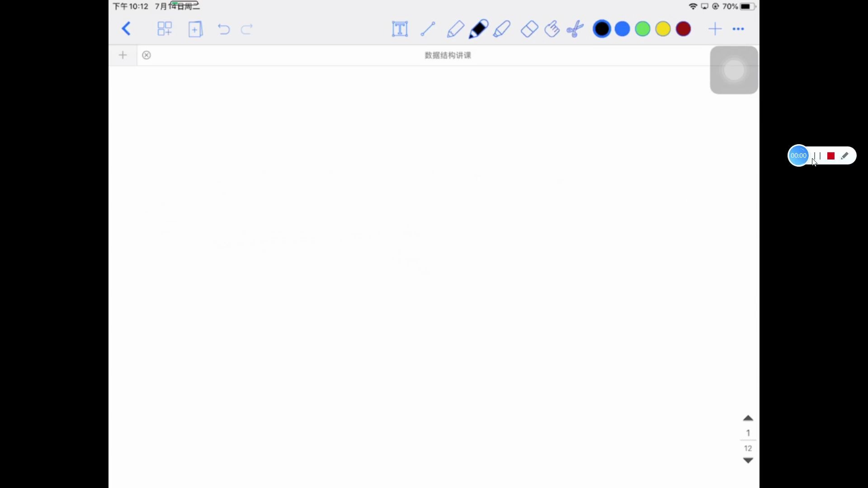Open the three-dots more menu
The height and width of the screenshot is (488, 868).
(x=738, y=29)
